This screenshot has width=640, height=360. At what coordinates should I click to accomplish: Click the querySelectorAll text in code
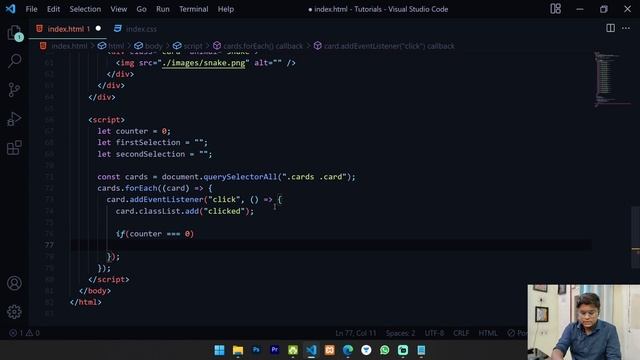240,177
